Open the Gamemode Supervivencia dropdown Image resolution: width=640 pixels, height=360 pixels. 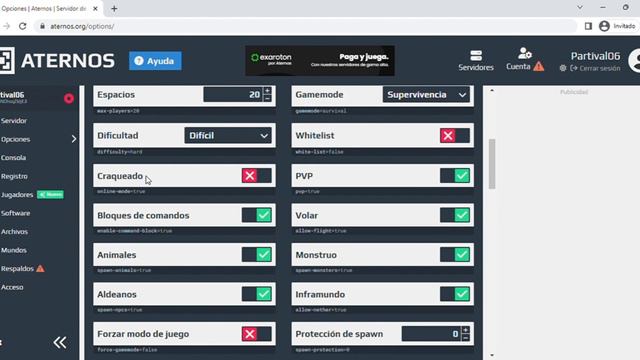coord(426,95)
